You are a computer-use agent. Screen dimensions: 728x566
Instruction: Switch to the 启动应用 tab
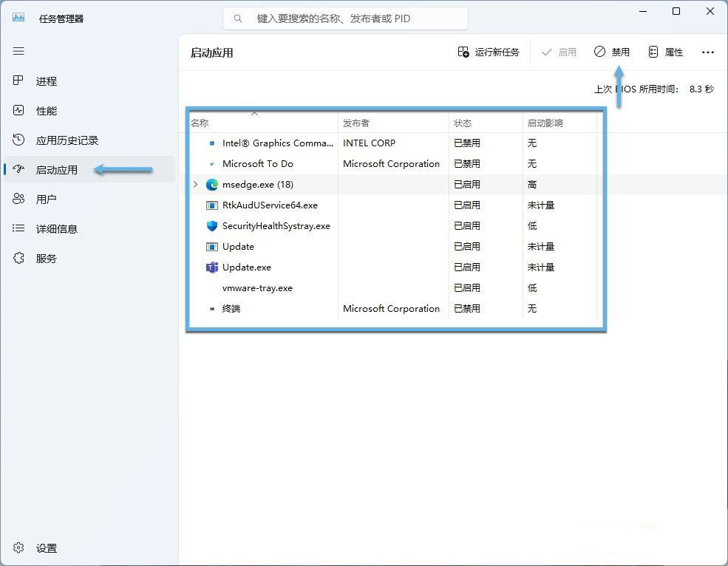click(x=57, y=169)
